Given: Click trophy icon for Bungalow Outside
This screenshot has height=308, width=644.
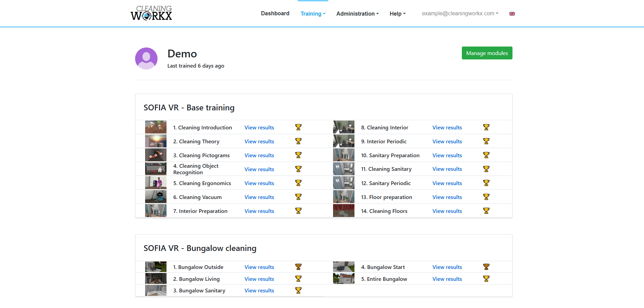Looking at the screenshot, I should [298, 267].
